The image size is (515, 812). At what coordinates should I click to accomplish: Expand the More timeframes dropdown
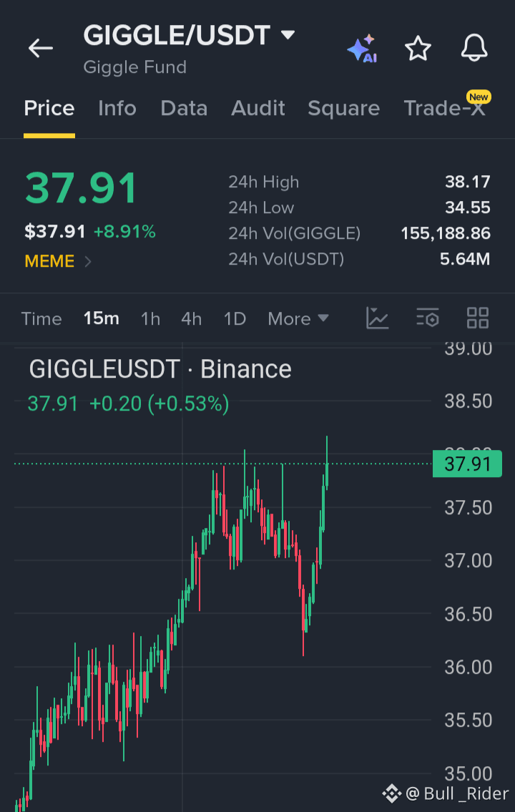[298, 318]
